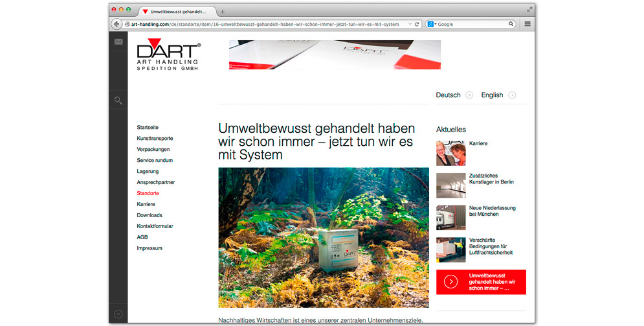Open the URL history dropdown arrow
The image size is (644, 326).
(408, 24)
